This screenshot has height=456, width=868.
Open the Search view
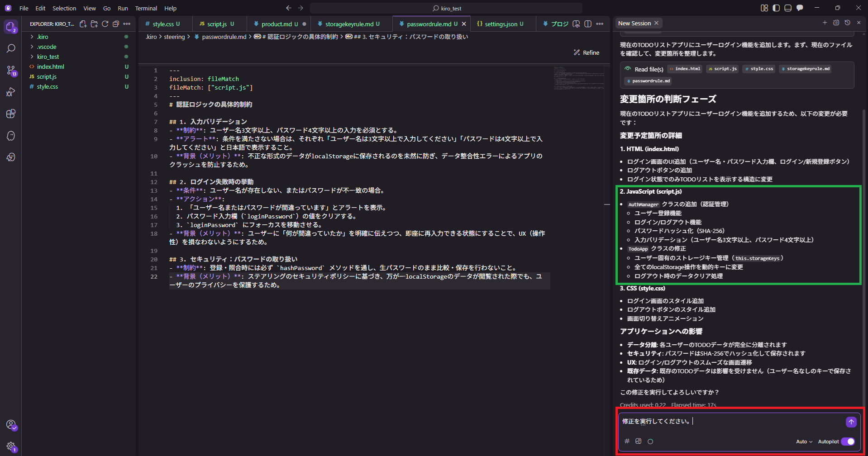[11, 48]
